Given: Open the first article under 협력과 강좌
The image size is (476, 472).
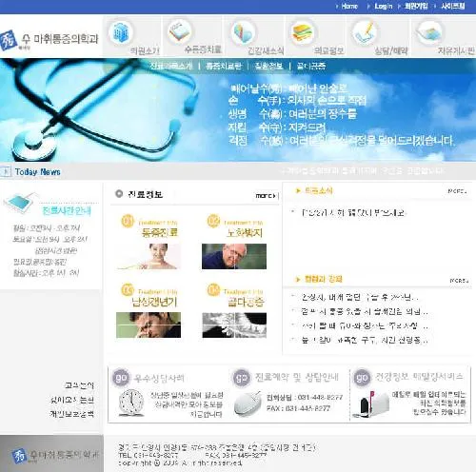Looking at the screenshot, I should coord(360,297).
